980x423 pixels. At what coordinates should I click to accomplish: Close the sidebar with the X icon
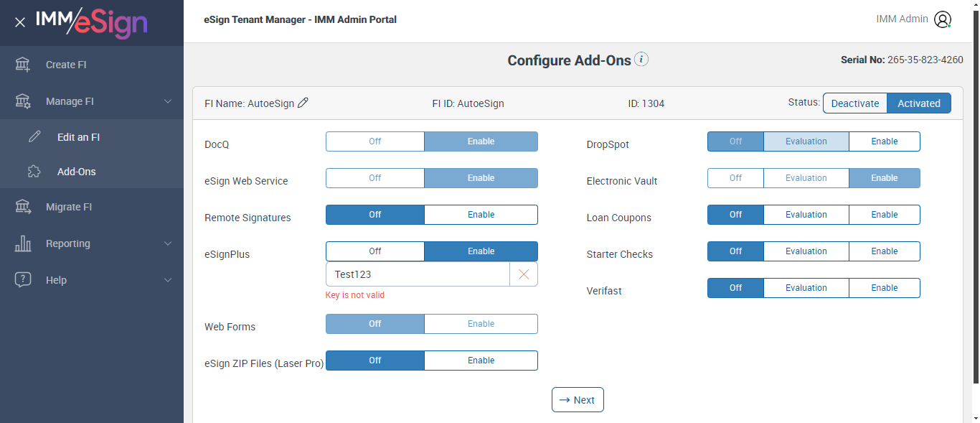point(20,22)
